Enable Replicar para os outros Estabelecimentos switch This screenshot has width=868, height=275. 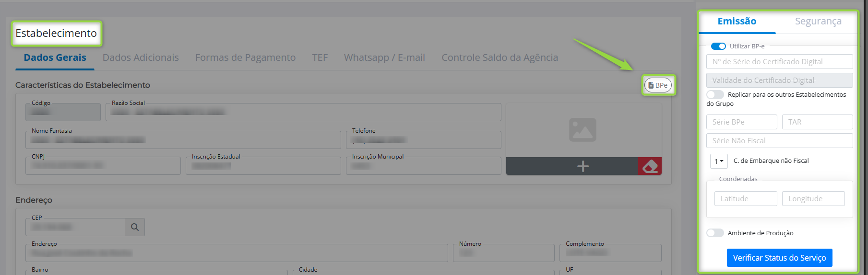[715, 95]
